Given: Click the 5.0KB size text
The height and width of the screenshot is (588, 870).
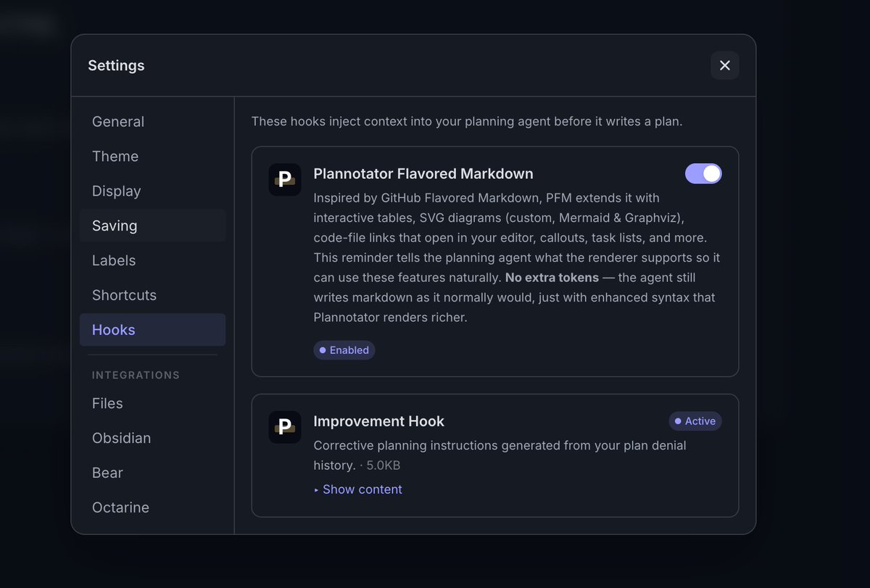Looking at the screenshot, I should pyautogui.click(x=384, y=465).
